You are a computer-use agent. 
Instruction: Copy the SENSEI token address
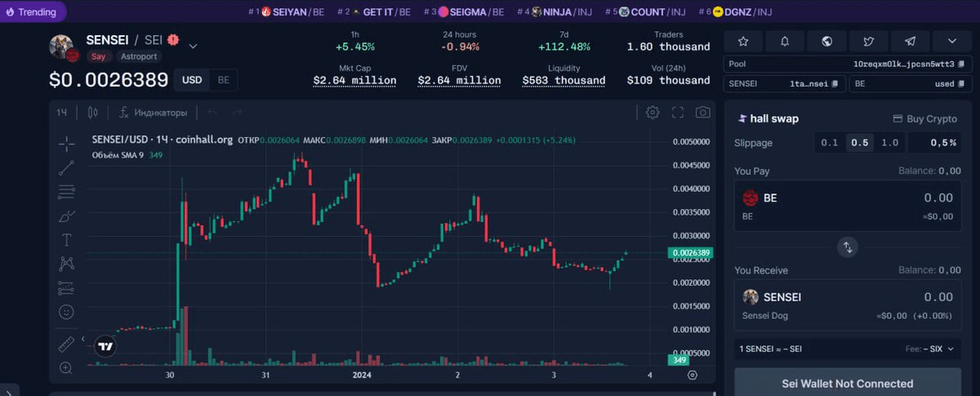click(835, 84)
